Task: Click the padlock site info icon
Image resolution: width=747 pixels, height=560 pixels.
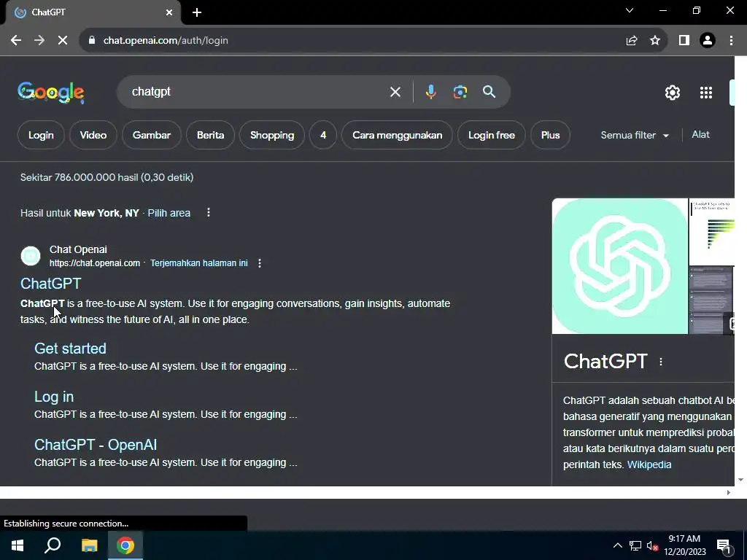Action: point(92,41)
